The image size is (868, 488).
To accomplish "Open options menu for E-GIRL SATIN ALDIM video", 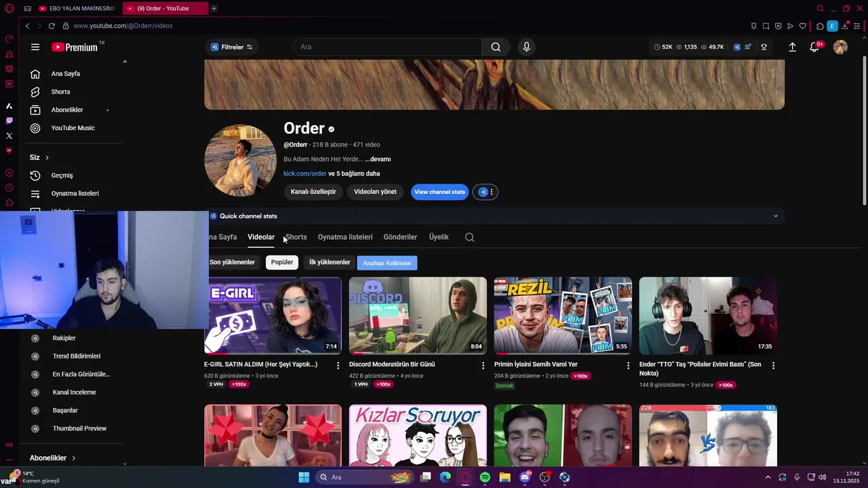I will click(x=338, y=365).
